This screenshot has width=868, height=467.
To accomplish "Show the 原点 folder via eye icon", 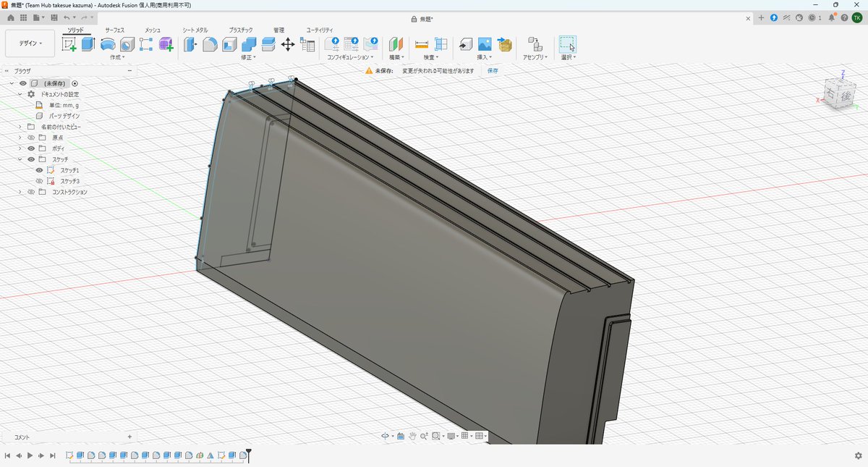I will pyautogui.click(x=31, y=138).
